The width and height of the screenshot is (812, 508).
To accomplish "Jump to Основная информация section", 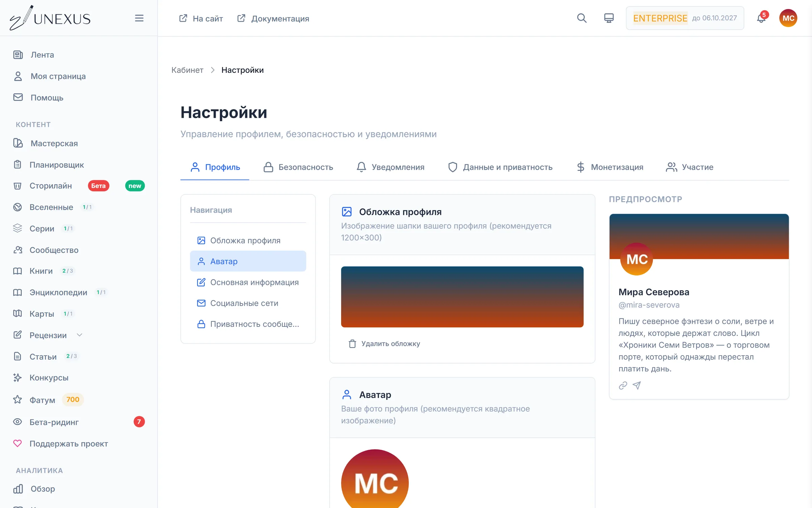I will pyautogui.click(x=248, y=282).
